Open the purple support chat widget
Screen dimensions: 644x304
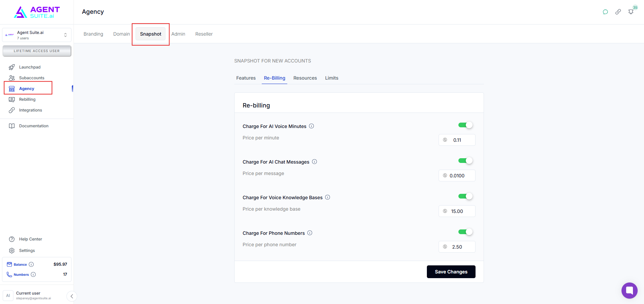click(x=629, y=291)
